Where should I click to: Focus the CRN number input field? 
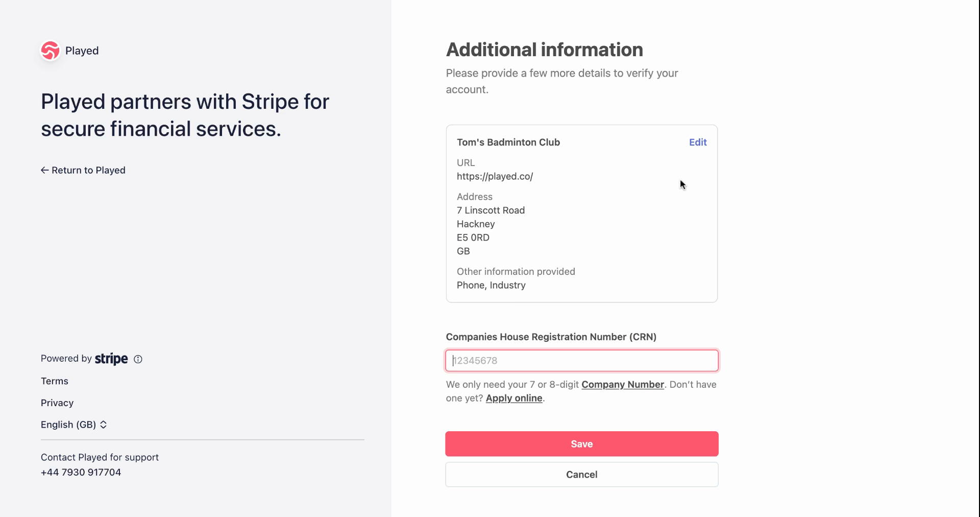point(582,361)
